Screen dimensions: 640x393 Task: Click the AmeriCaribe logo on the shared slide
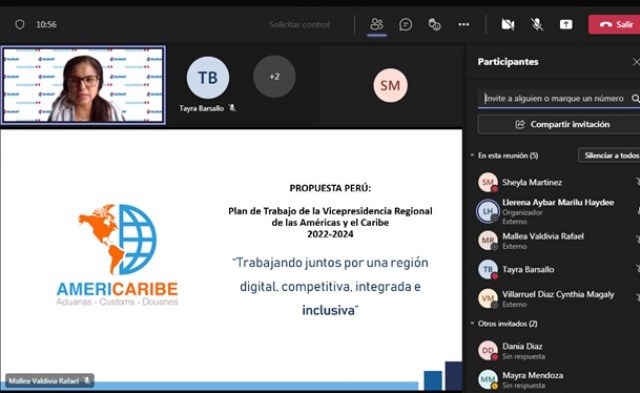[118, 255]
